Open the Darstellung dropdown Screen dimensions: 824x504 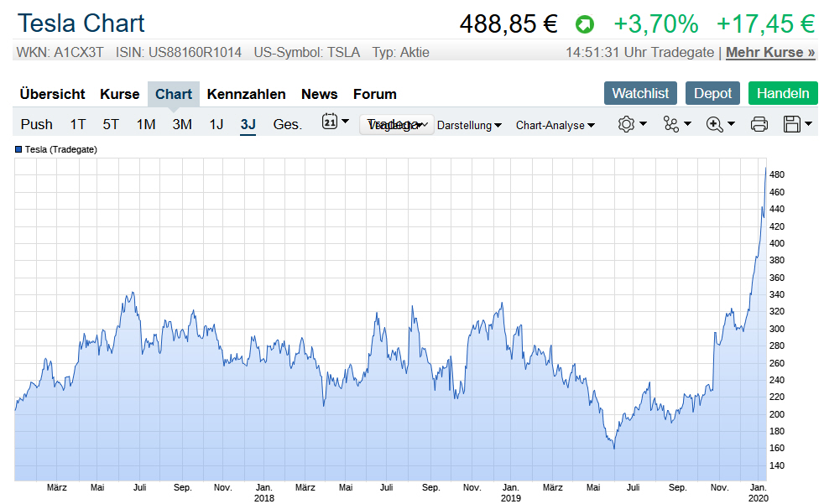tap(469, 125)
